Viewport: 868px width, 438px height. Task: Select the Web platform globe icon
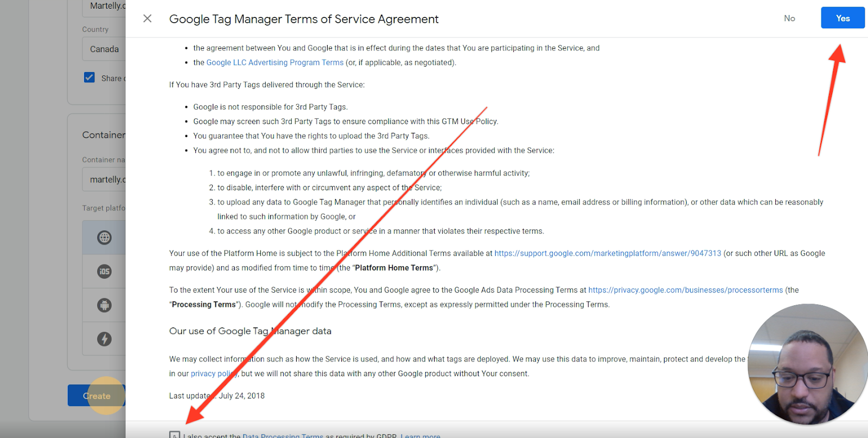104,237
